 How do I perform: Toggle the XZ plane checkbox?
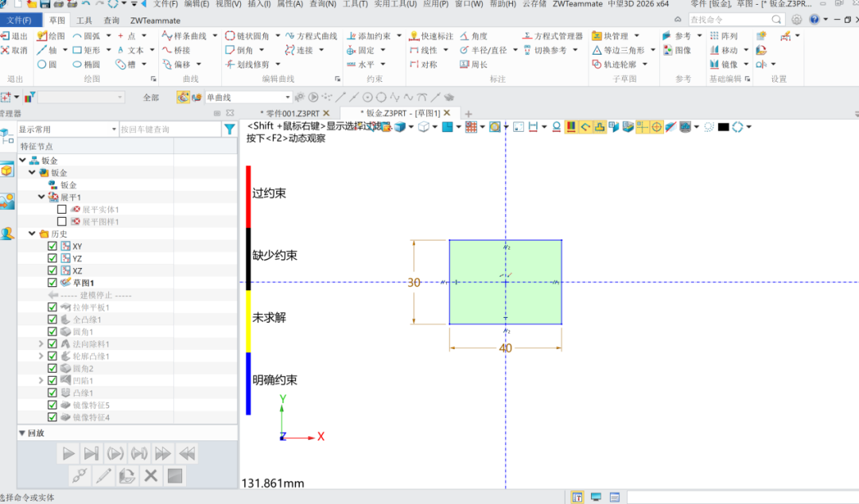click(52, 270)
